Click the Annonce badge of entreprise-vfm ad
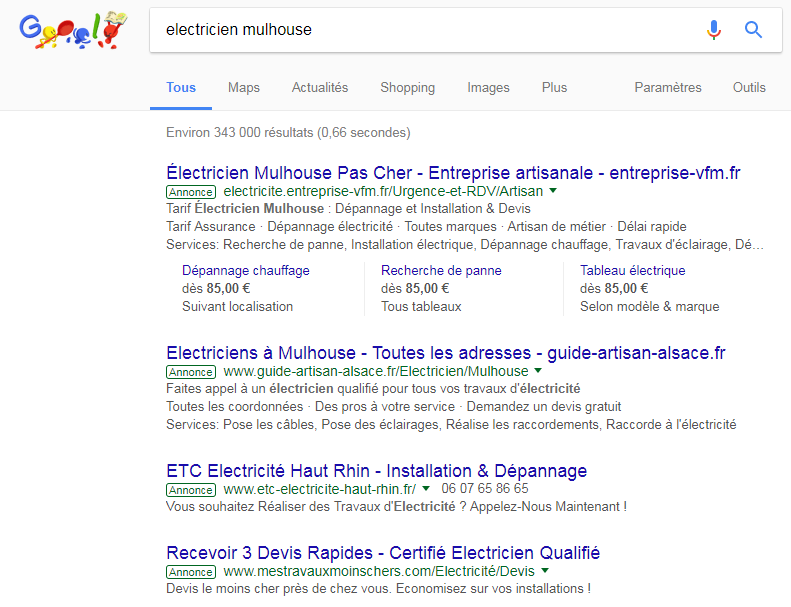The width and height of the screenshot is (791, 607). (x=191, y=192)
